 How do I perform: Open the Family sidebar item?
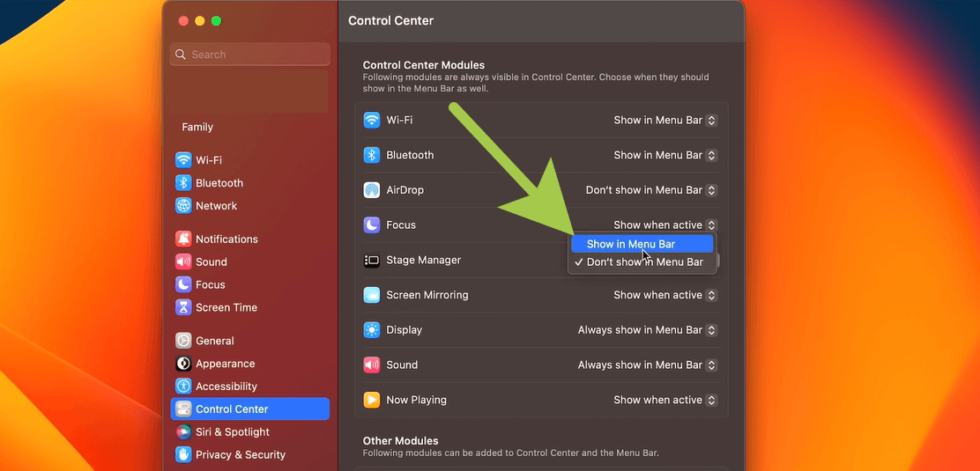(x=197, y=127)
